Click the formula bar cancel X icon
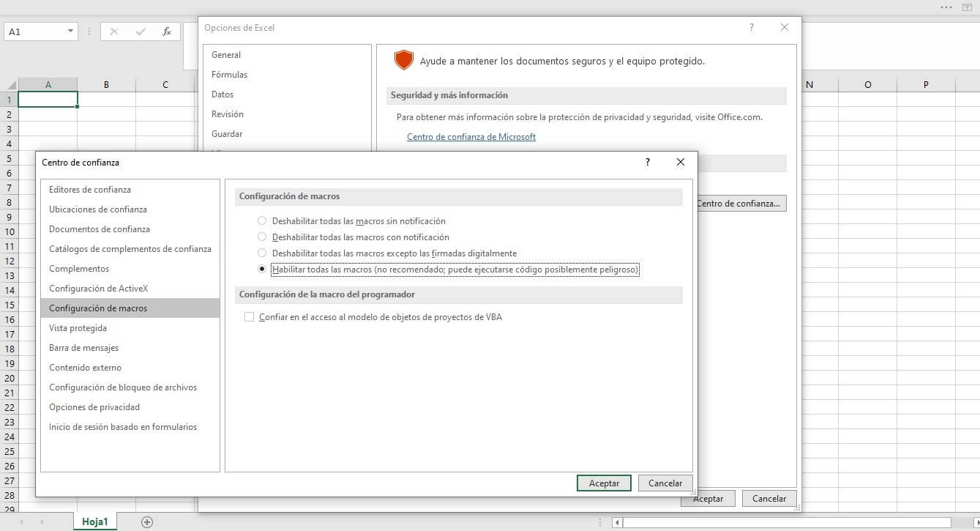Viewport: 980px width, 531px height. point(113,31)
